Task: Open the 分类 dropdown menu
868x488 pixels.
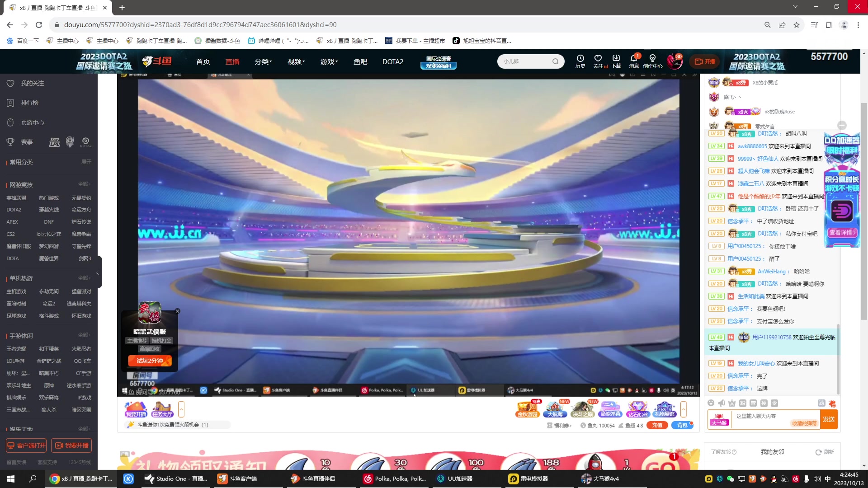Action: click(263, 61)
